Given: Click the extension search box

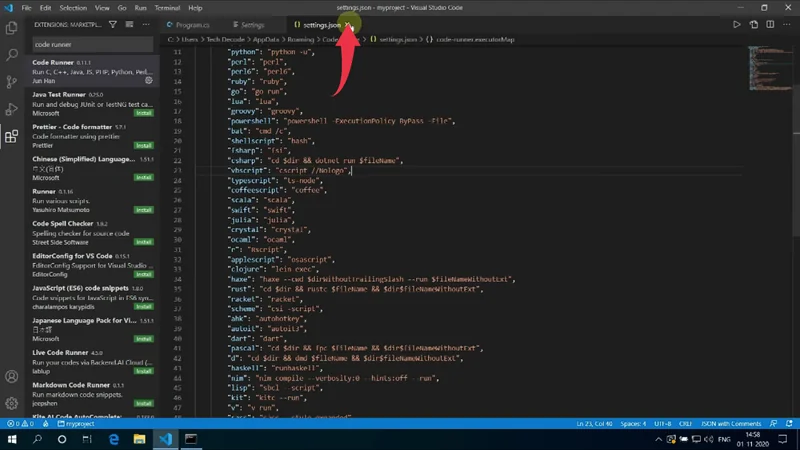Looking at the screenshot, I should (92, 44).
